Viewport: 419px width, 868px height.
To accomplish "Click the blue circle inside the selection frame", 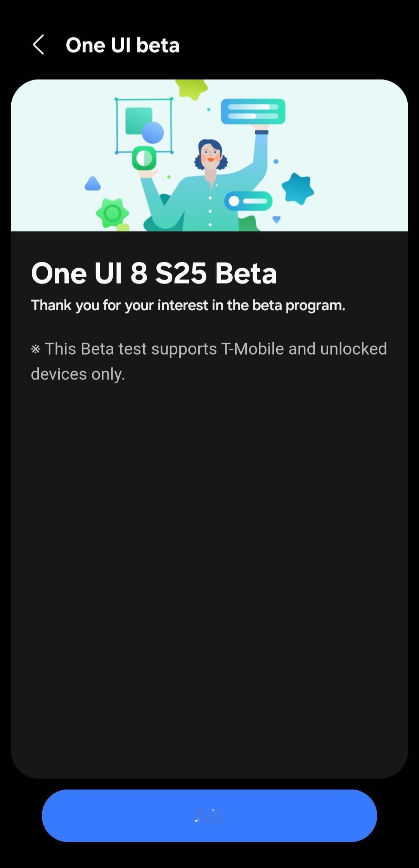I will click(153, 132).
